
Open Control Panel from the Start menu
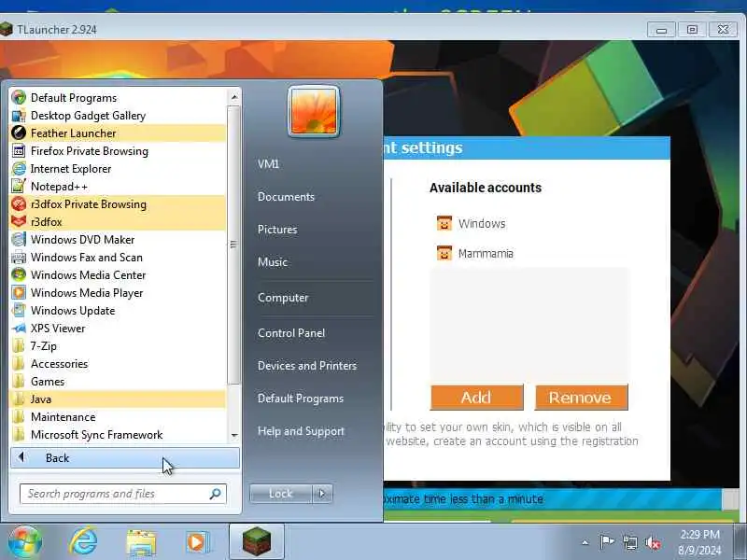coord(291,333)
